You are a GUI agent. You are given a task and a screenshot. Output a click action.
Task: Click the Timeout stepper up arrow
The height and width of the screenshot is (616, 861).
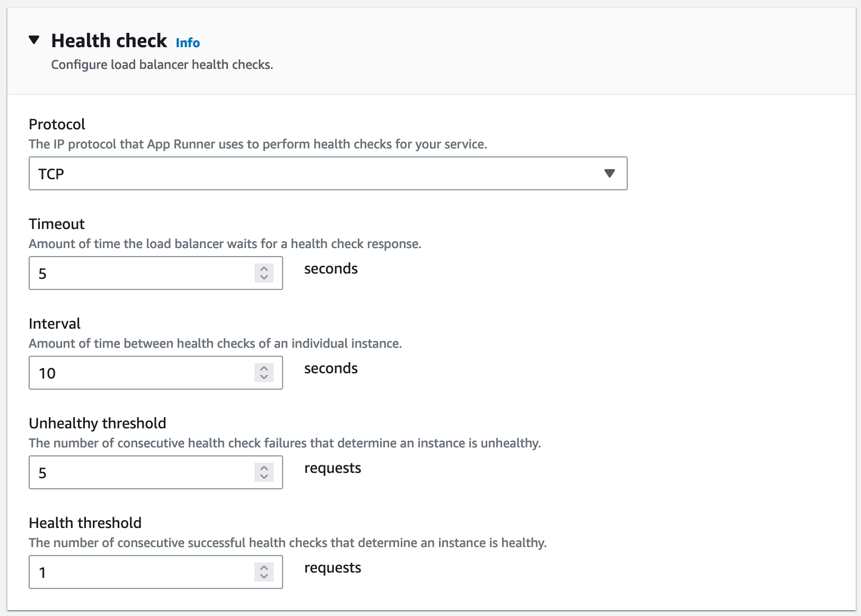coord(263,268)
